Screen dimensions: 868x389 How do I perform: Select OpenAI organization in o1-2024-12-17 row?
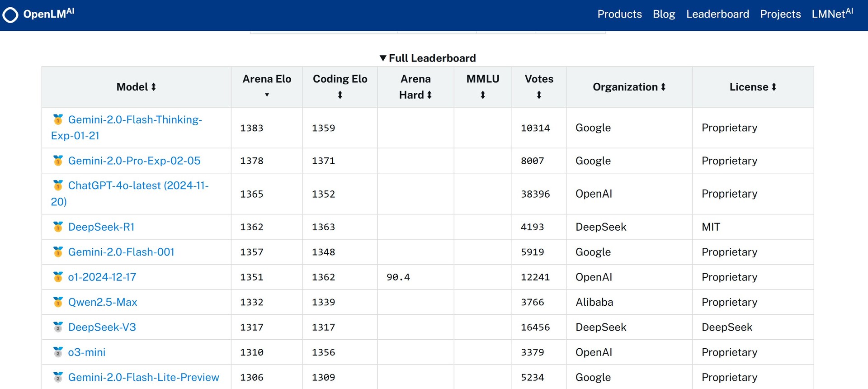click(594, 277)
